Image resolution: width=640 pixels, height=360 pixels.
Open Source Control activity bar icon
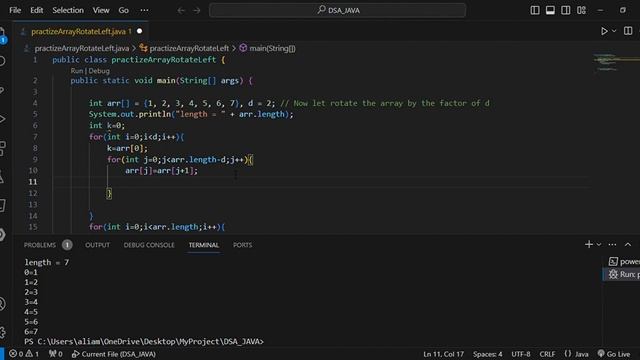pyautogui.click(x=2, y=90)
